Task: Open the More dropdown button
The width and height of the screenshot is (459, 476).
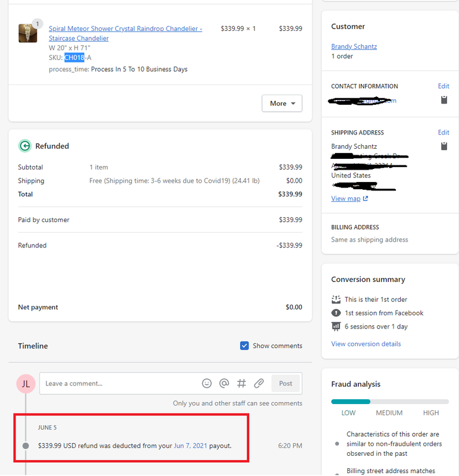Action: click(282, 103)
